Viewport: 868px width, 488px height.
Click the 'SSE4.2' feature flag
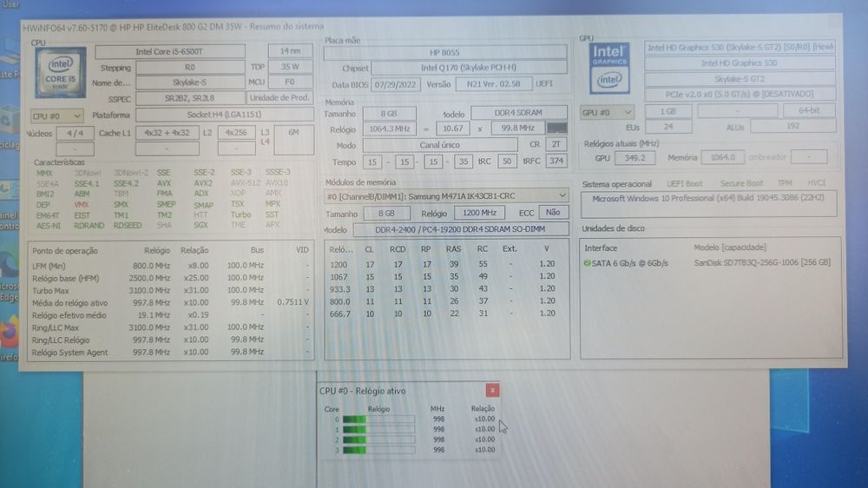coord(126,183)
